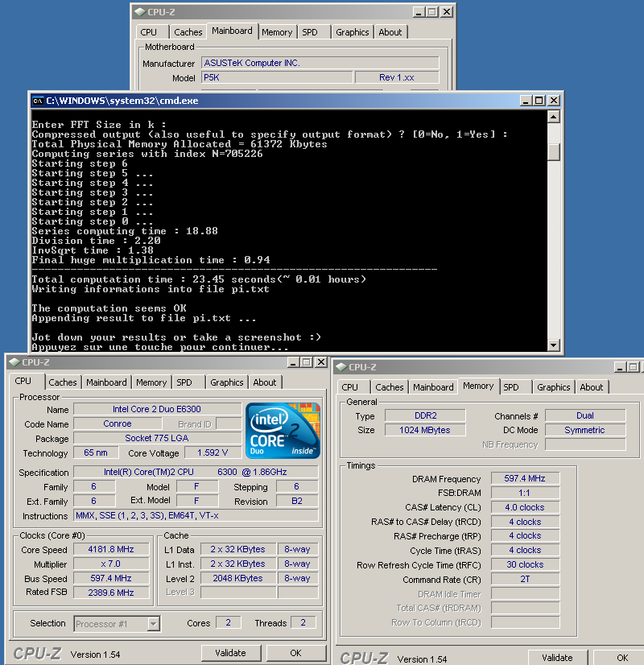Image resolution: width=644 pixels, height=665 pixels.
Task: Minimize the bottom-right Memory CPU-Z window
Action: (621, 367)
